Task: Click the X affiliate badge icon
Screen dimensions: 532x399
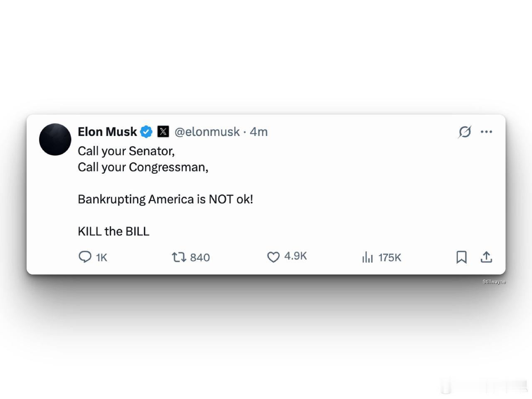Action: (x=163, y=132)
